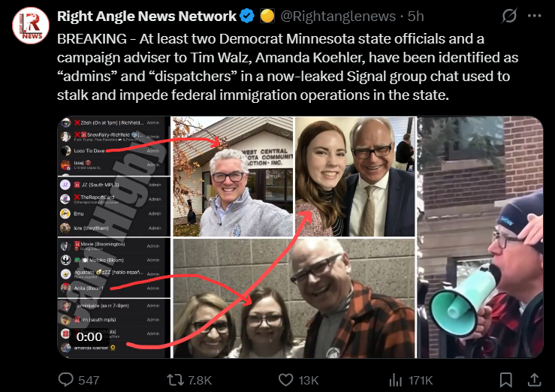Open the Right Angle News profile avatar

(31, 26)
